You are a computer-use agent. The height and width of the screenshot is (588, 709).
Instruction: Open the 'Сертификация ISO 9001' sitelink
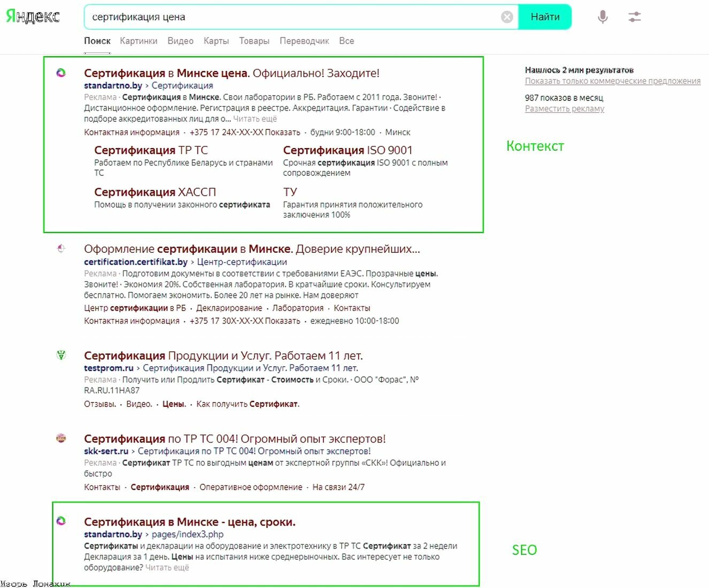pos(348,150)
